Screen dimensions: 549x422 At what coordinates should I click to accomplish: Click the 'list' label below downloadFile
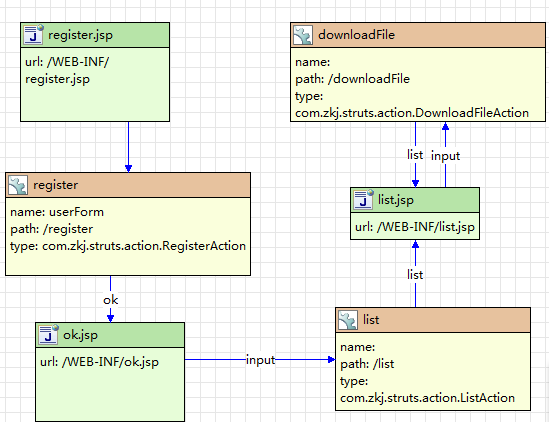[x=415, y=155]
